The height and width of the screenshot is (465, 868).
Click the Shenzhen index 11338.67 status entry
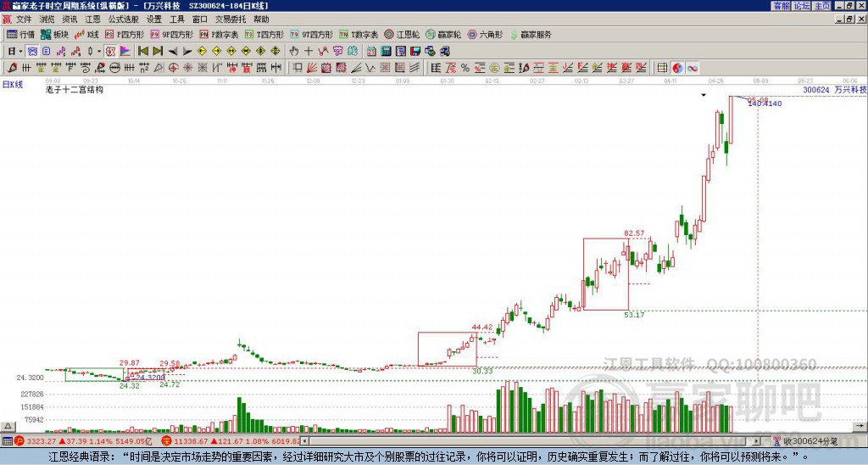231,441
